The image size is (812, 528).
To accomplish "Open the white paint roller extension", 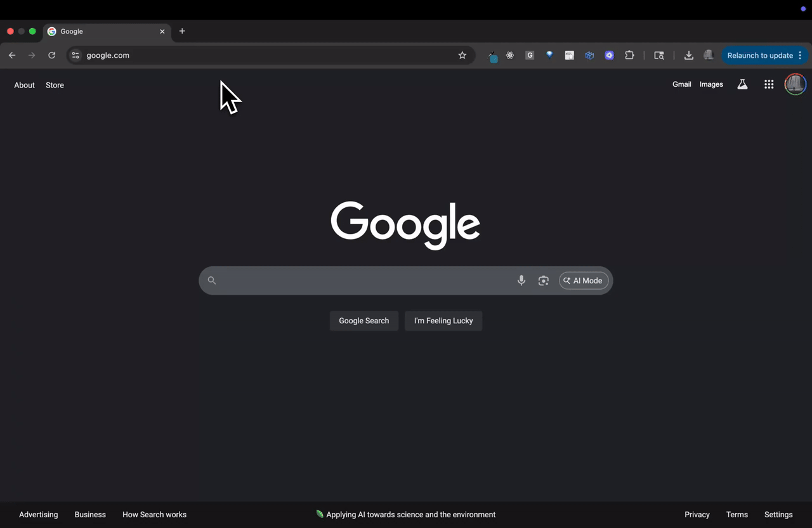I will (x=570, y=55).
